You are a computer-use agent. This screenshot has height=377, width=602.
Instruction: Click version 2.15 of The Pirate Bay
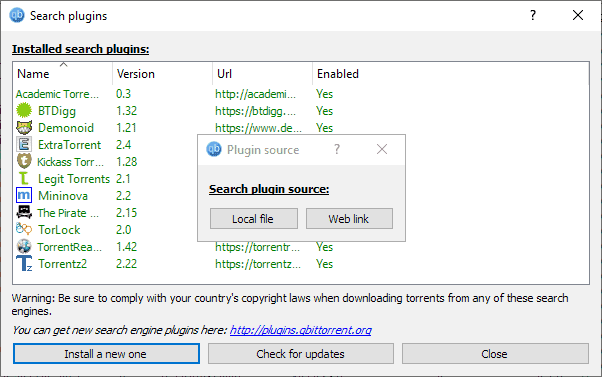click(126, 213)
